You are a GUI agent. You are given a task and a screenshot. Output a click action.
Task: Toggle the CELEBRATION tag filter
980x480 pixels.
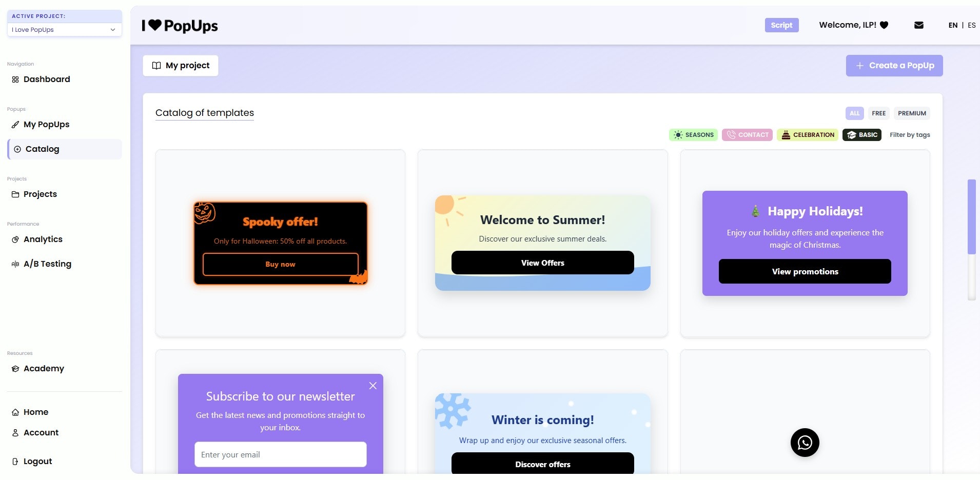808,135
